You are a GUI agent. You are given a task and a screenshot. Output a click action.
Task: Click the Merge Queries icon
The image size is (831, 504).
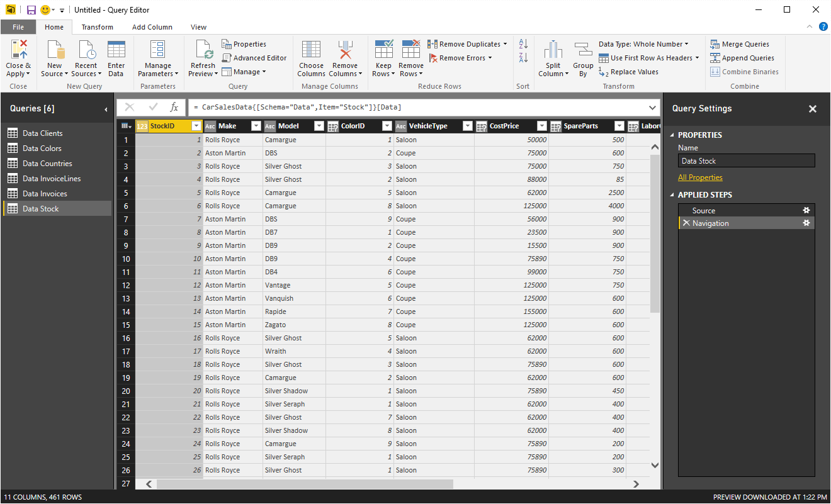(x=715, y=44)
